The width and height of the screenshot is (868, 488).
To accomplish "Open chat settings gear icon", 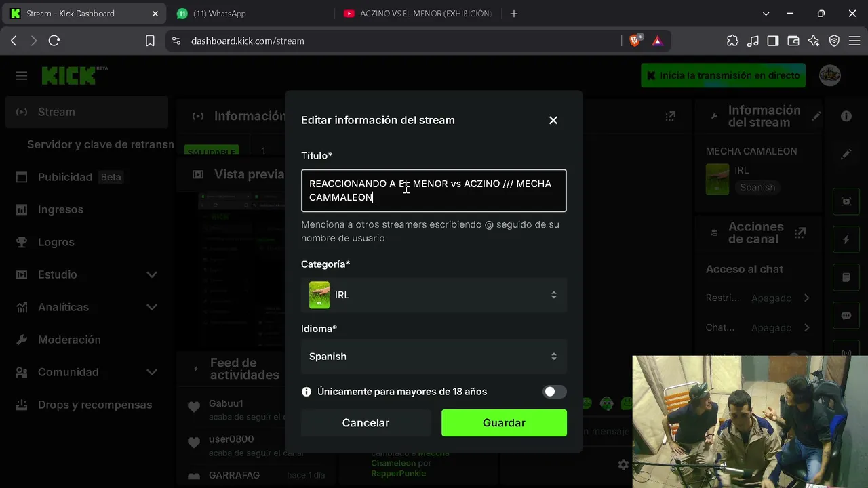I will 623,464.
